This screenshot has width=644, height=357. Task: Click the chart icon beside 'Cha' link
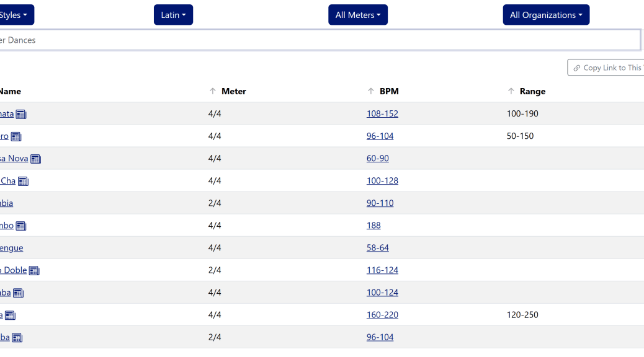click(23, 182)
